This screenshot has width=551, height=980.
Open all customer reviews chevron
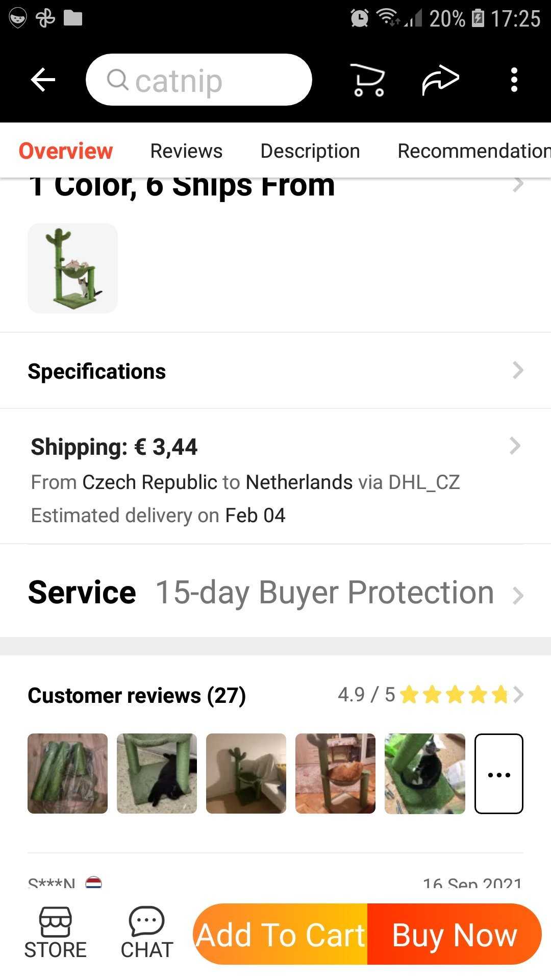coord(518,695)
